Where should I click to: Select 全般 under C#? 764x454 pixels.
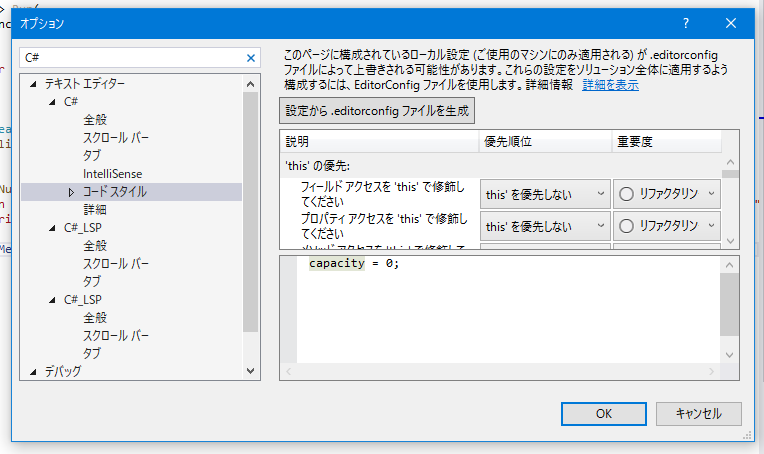point(95,120)
